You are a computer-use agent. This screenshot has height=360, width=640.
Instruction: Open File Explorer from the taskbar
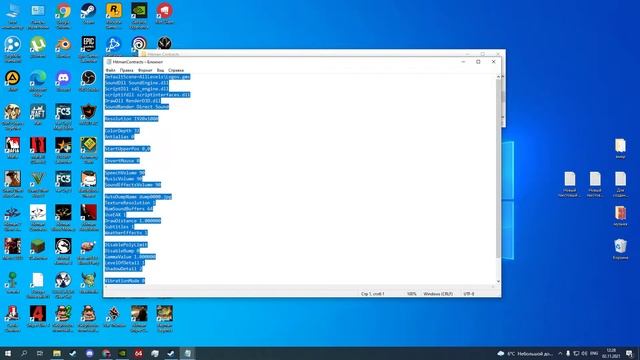pos(57,353)
